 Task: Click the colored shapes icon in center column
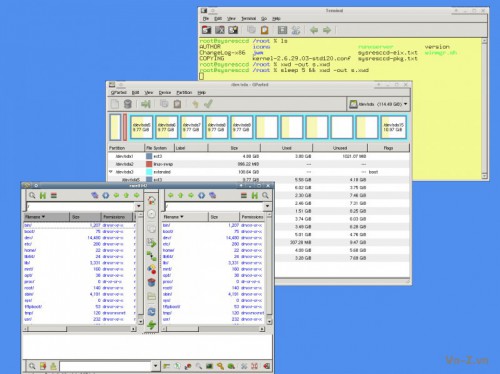pos(151,269)
